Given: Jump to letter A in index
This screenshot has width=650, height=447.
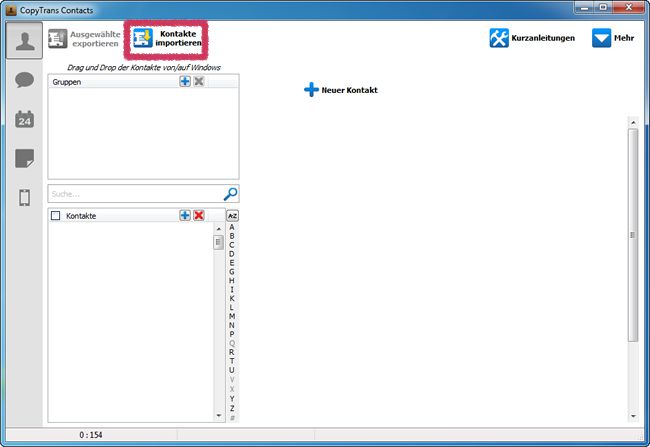Looking at the screenshot, I should tap(232, 227).
